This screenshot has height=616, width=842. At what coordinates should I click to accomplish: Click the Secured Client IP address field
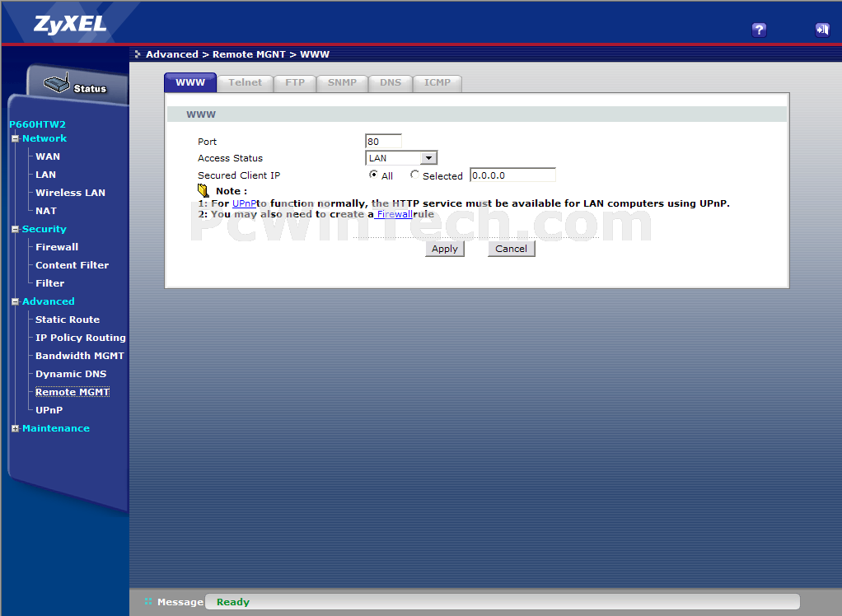pos(512,175)
